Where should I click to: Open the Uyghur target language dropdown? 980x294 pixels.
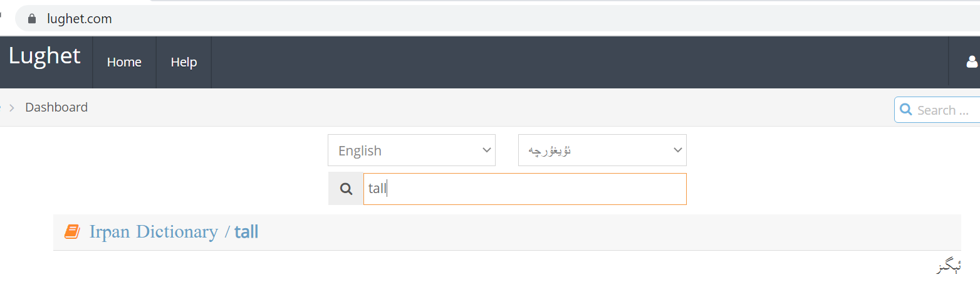click(602, 150)
